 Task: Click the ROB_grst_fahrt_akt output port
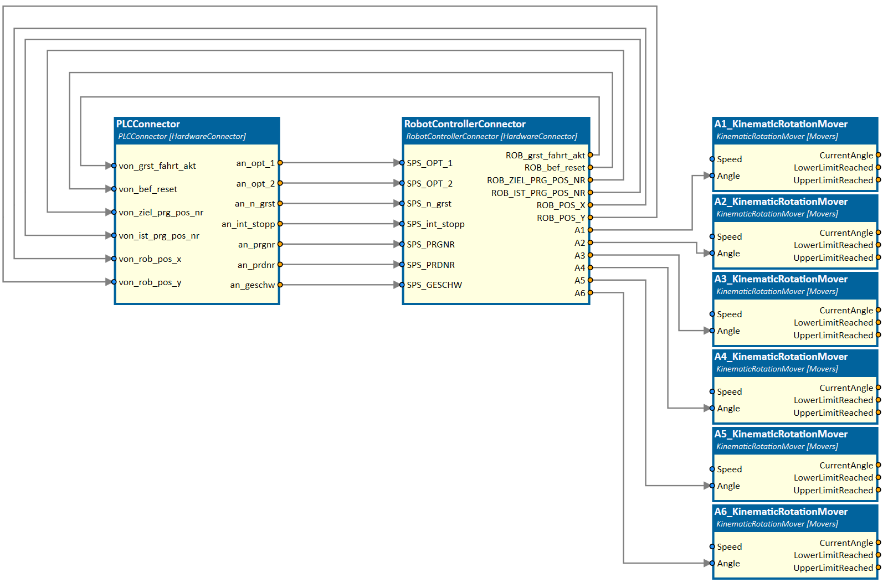coord(590,155)
